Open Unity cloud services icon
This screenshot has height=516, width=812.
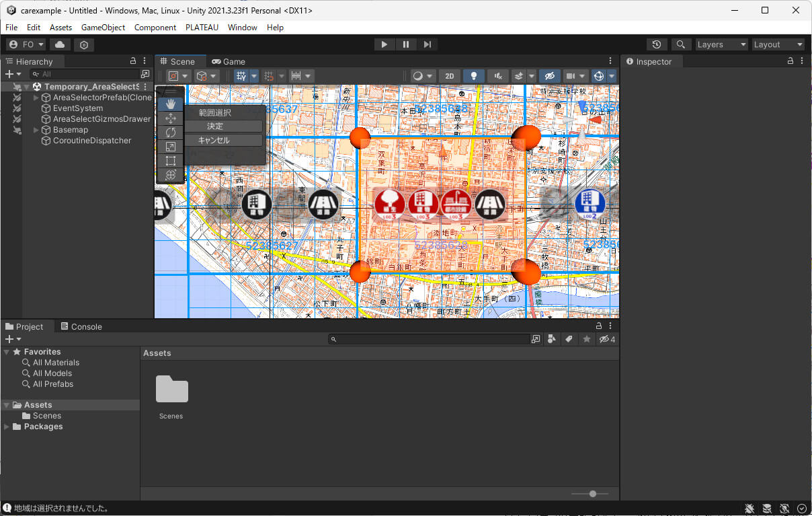(60, 44)
